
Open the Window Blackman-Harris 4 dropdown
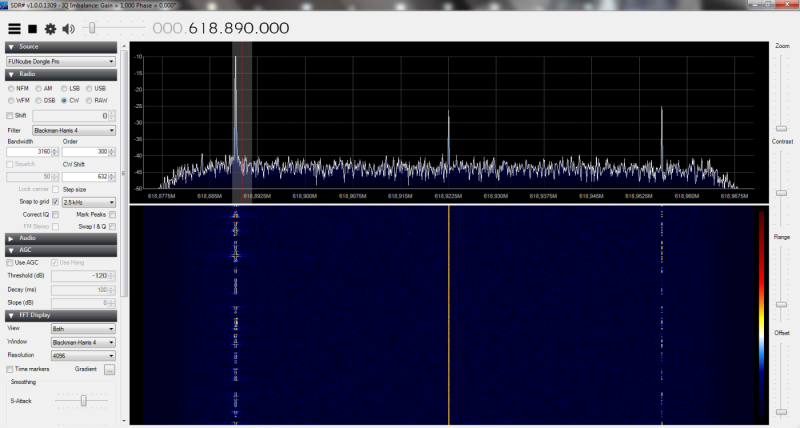(x=83, y=342)
